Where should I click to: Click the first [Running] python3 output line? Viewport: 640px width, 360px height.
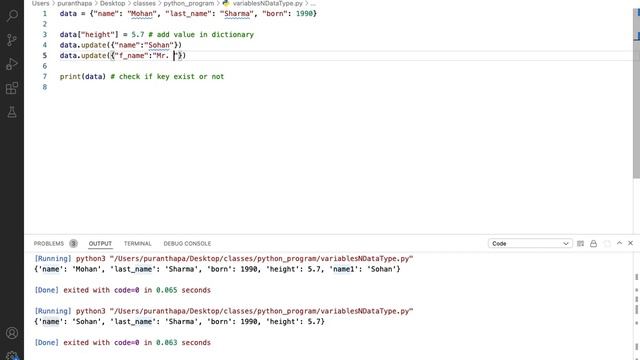coord(224,259)
